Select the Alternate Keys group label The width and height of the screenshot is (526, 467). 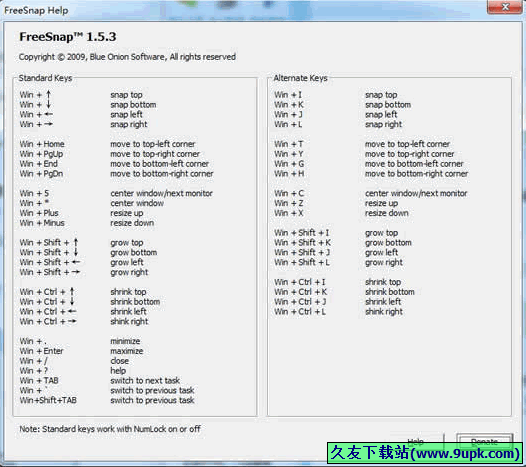click(x=300, y=78)
